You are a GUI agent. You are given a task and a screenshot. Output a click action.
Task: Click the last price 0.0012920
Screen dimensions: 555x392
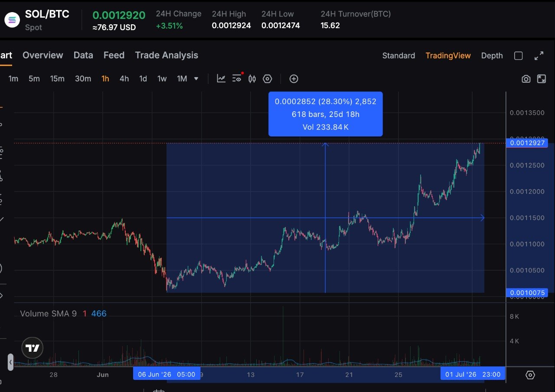pyautogui.click(x=119, y=15)
